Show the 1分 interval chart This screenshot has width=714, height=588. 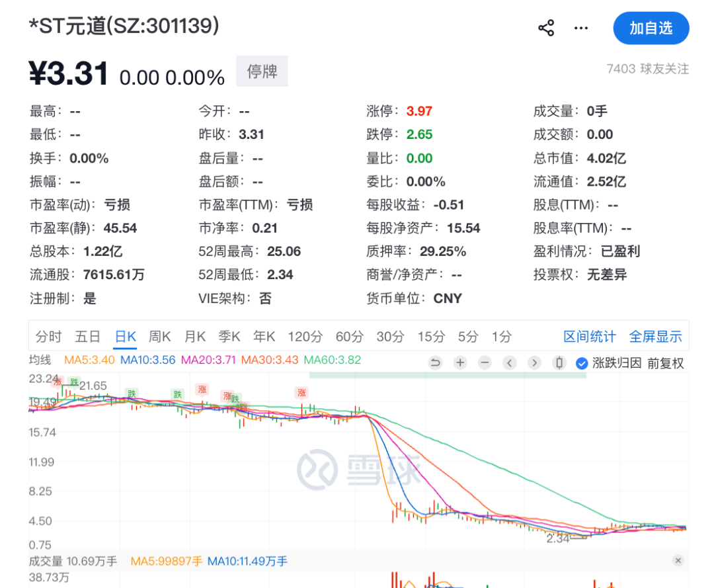(x=501, y=337)
